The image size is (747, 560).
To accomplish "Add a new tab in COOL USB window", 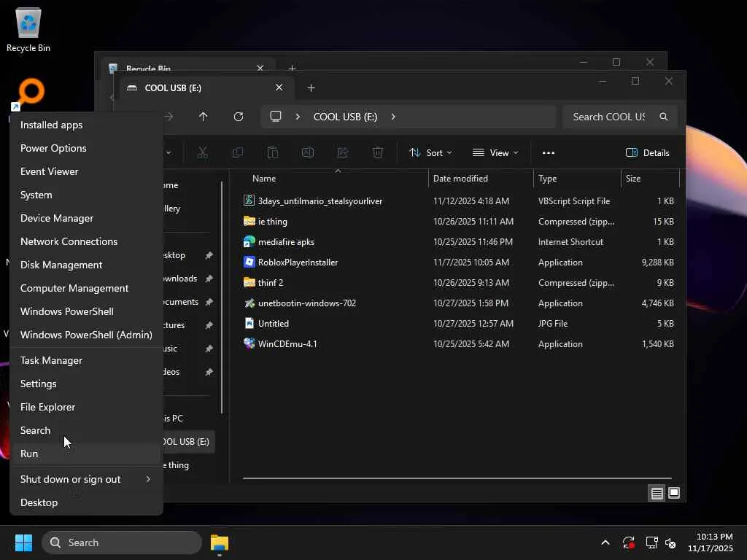I will [311, 87].
